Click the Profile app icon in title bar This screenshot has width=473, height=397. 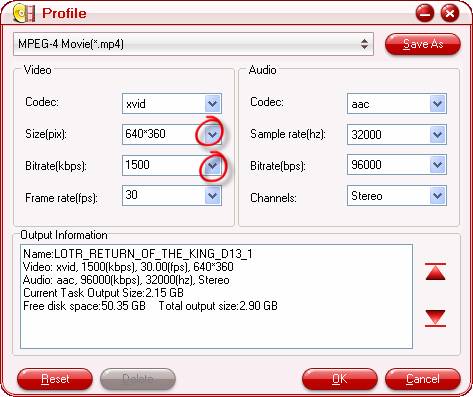[24, 13]
